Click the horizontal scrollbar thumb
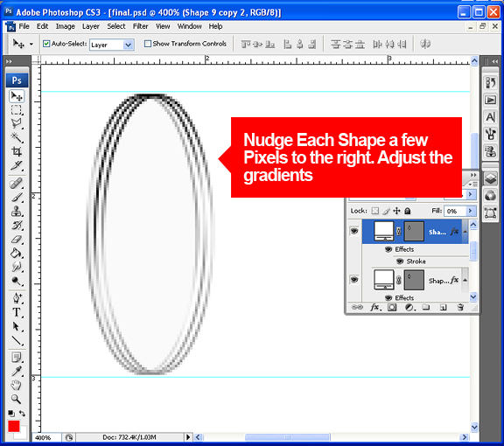This screenshot has height=446, width=504. pos(287,437)
